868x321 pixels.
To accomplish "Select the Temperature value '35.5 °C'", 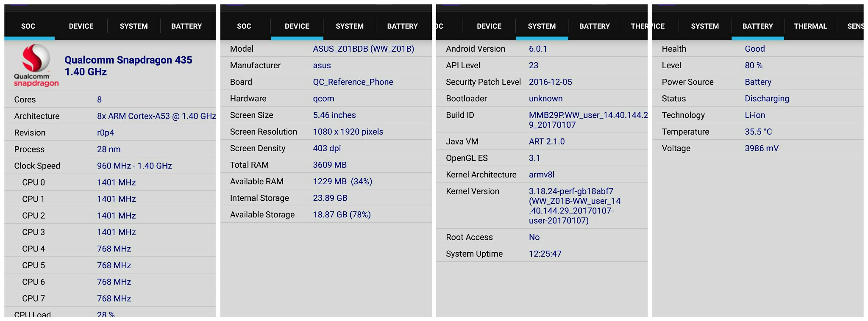I will coord(758,132).
